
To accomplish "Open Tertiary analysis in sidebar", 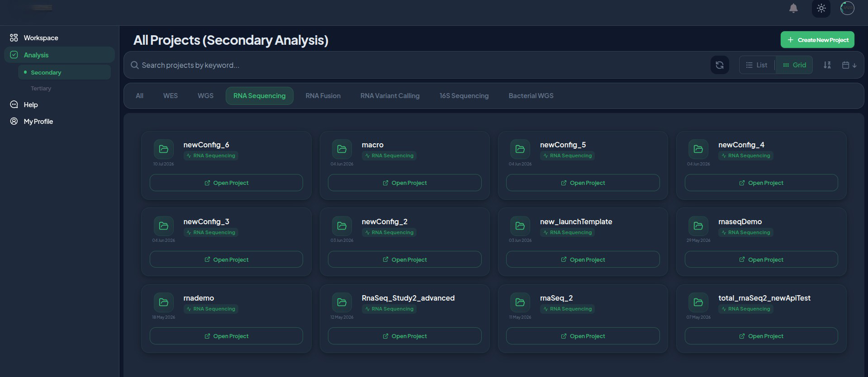I will (41, 89).
